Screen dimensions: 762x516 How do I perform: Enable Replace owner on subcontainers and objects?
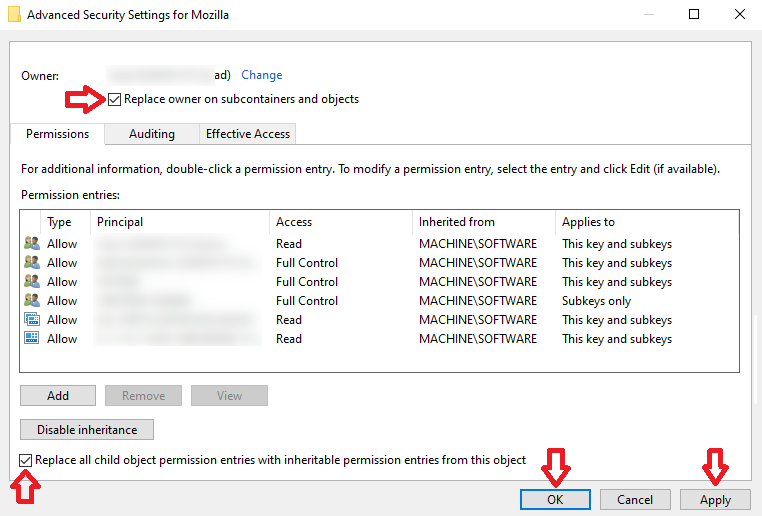point(115,99)
